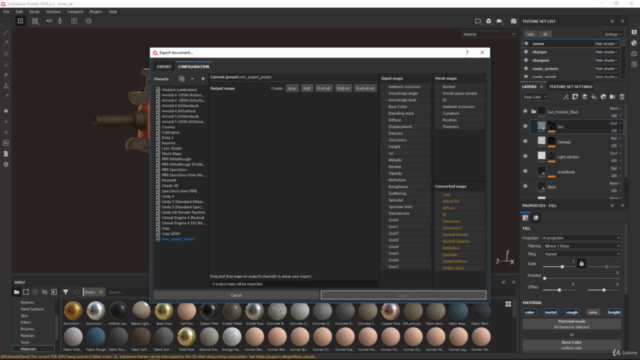
Task: Add a paint layer in Layers toolbar
Action: tap(584, 97)
